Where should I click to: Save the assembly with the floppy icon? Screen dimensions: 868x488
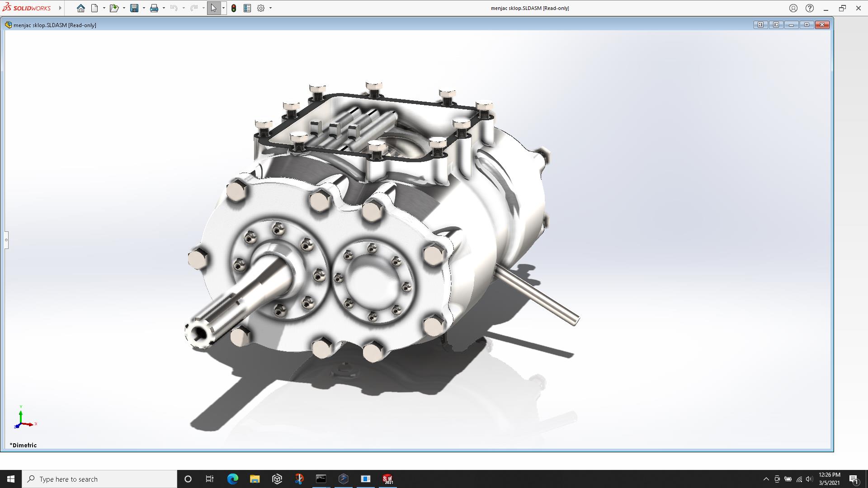134,8
